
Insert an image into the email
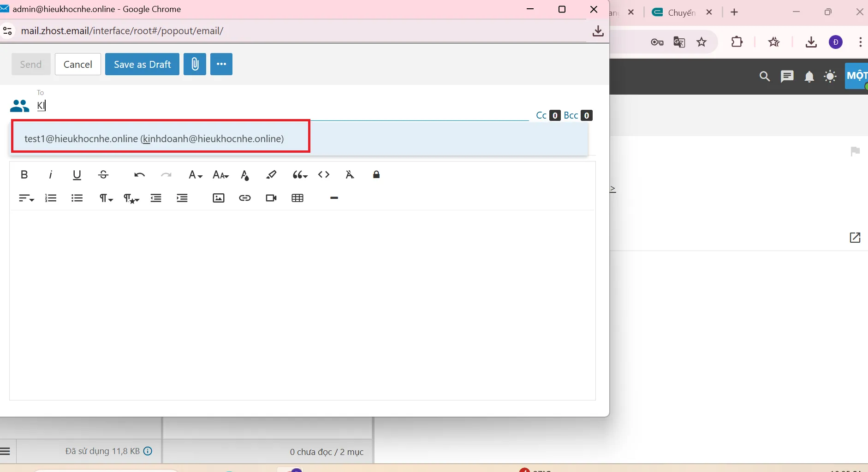219,198
